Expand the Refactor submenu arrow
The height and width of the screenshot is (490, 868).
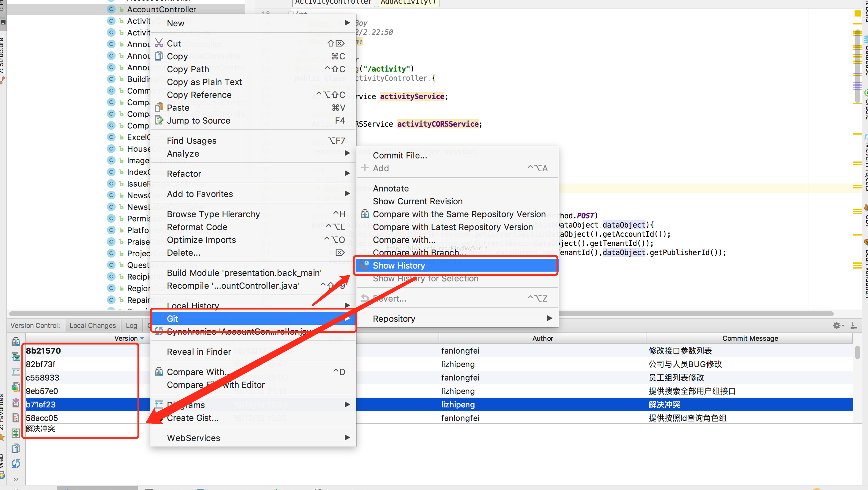347,173
